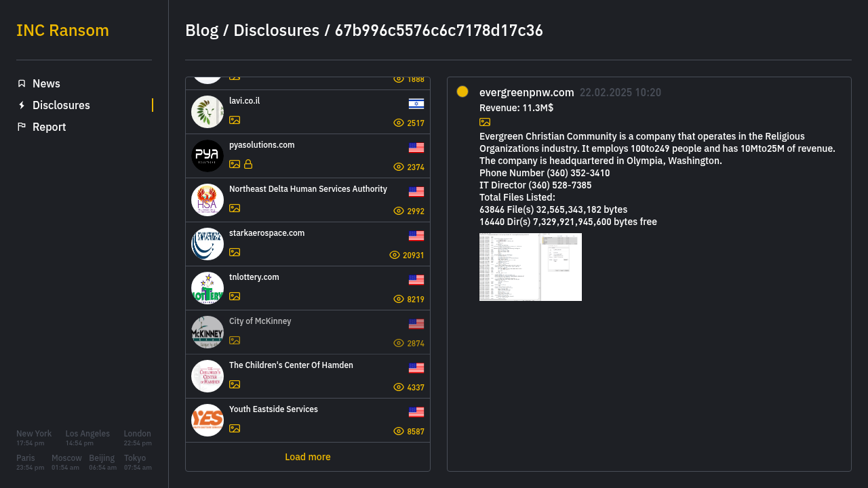868x488 pixels.
Task: Click the eye icon beside 1888 views
Action: [399, 79]
